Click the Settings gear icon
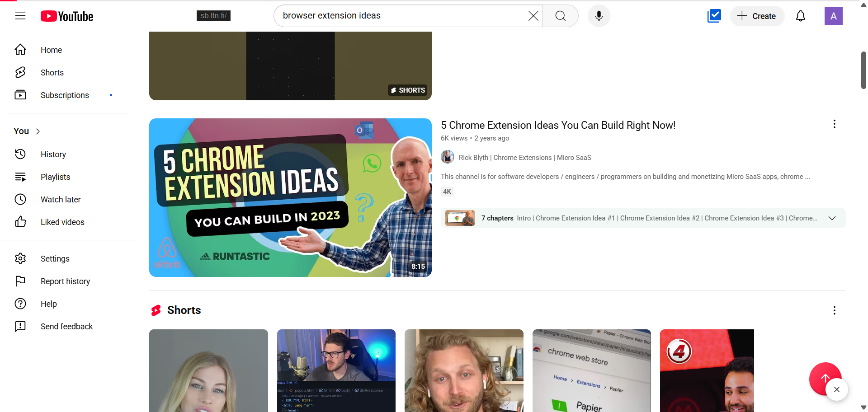868x412 pixels. point(20,258)
